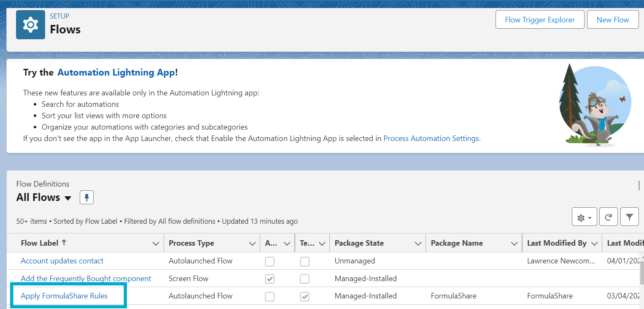Refresh the Flow Definitions list
This screenshot has width=644, height=309.
pos(608,217)
